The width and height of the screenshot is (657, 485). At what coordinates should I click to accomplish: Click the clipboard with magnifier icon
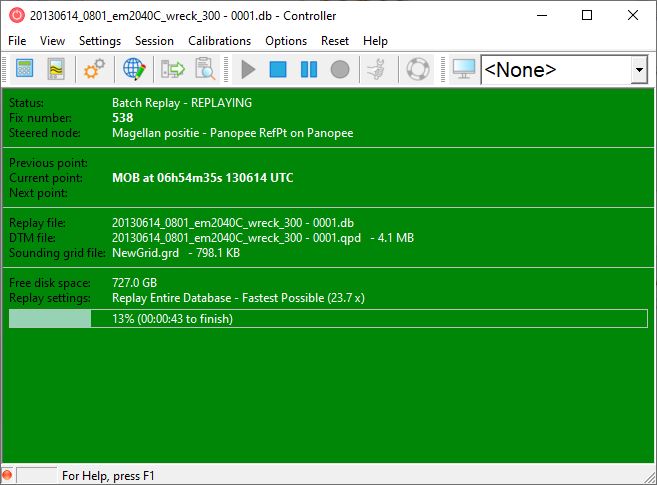point(205,70)
